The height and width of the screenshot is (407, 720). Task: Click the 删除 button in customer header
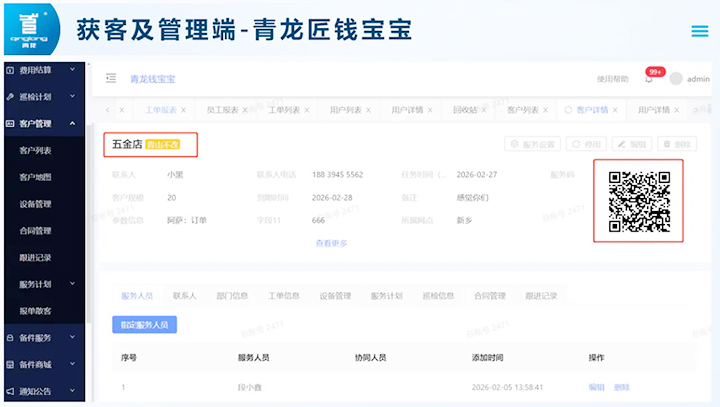pyautogui.click(x=677, y=144)
